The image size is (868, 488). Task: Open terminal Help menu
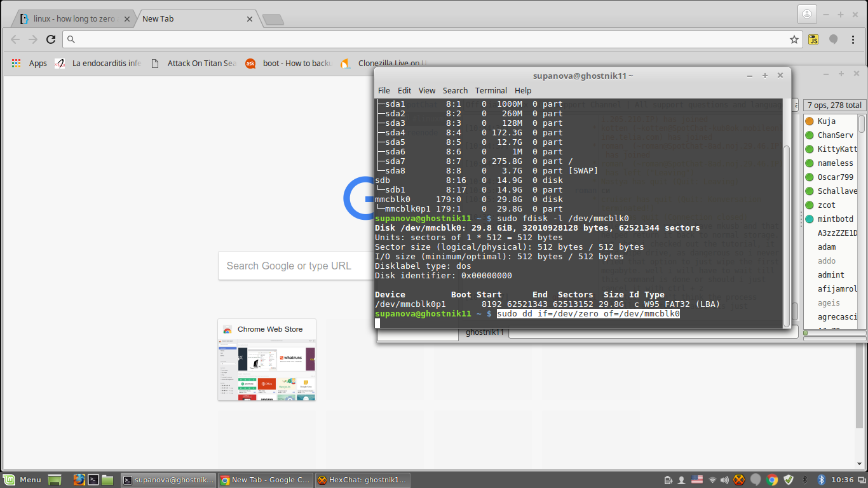coord(523,90)
